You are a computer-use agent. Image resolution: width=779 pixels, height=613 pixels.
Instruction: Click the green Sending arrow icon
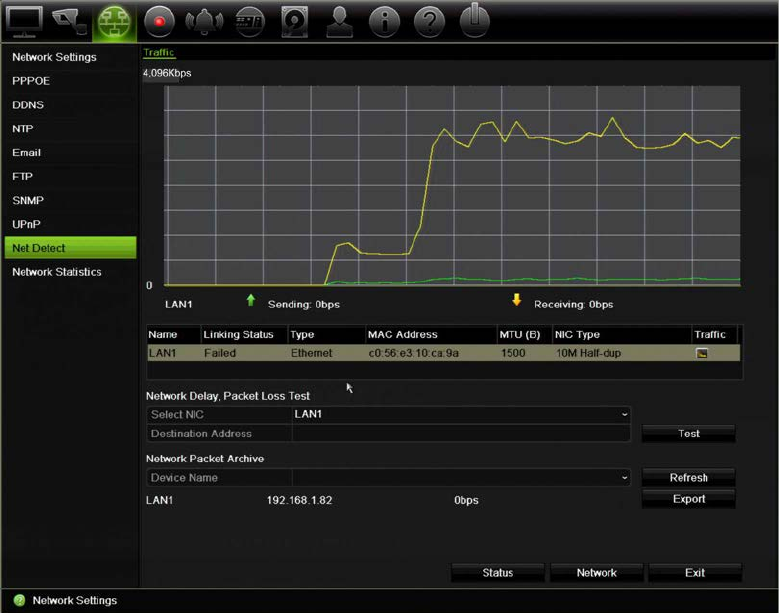251,300
